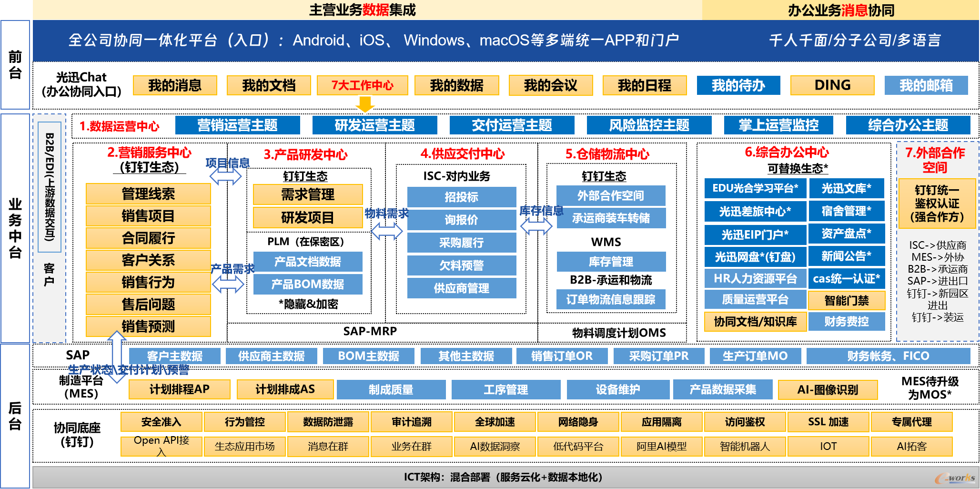Select 计划排程AP box
This screenshot has width=980, height=489.
180,389
